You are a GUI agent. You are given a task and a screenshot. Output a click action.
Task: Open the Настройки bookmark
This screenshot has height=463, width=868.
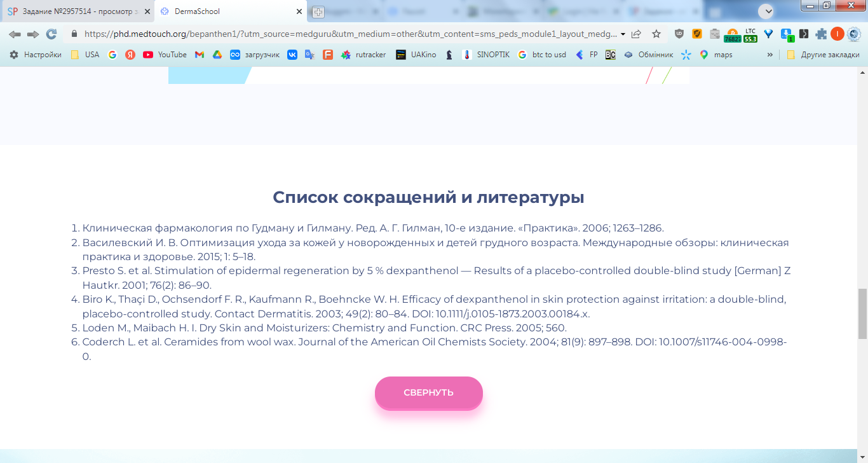36,55
